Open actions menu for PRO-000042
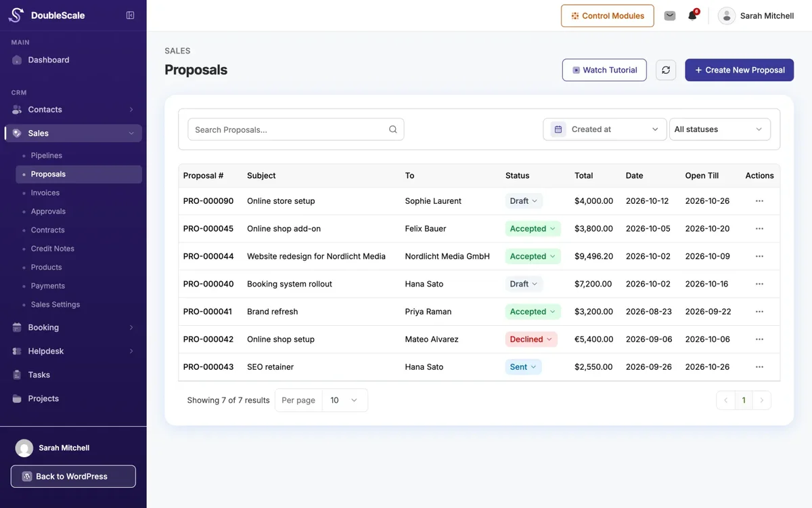 coord(759,339)
